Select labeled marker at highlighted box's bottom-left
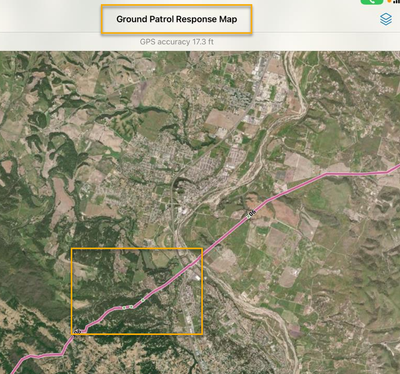The width and height of the screenshot is (400, 374). 77,332
